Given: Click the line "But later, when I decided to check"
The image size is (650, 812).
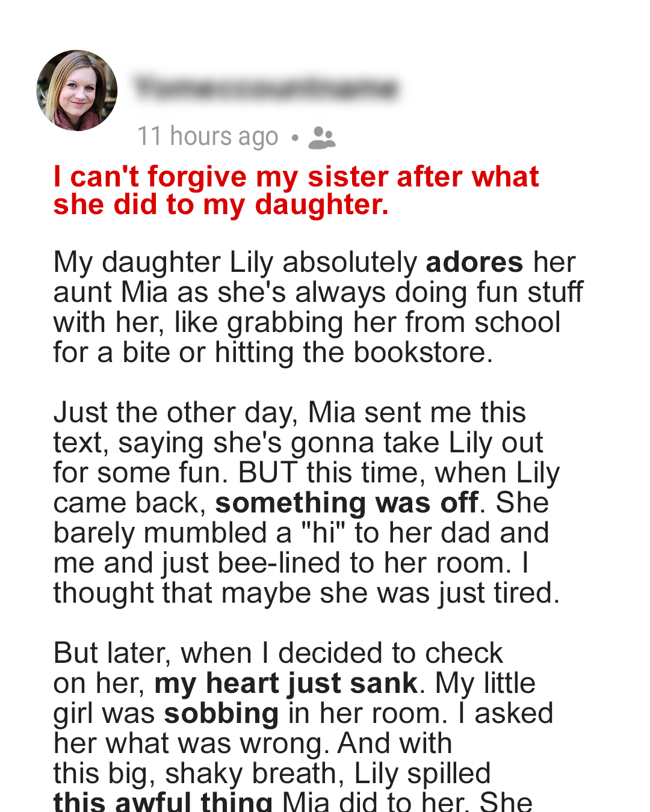Looking at the screenshot, I should [278, 653].
